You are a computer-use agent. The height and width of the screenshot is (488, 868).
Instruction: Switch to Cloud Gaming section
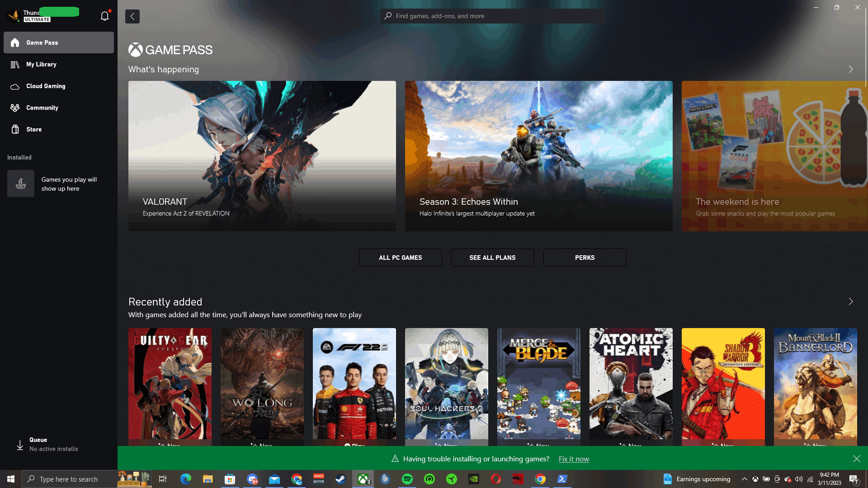click(59, 86)
